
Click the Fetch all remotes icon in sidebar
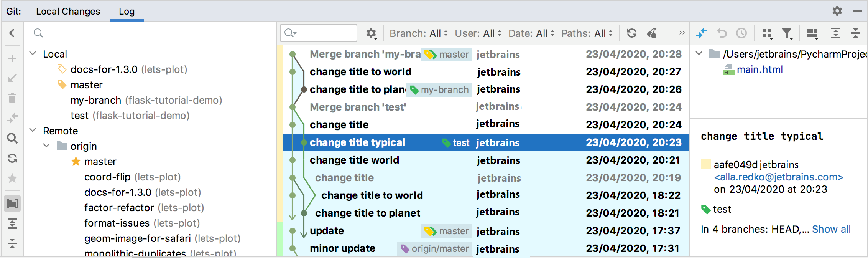pos(12,158)
